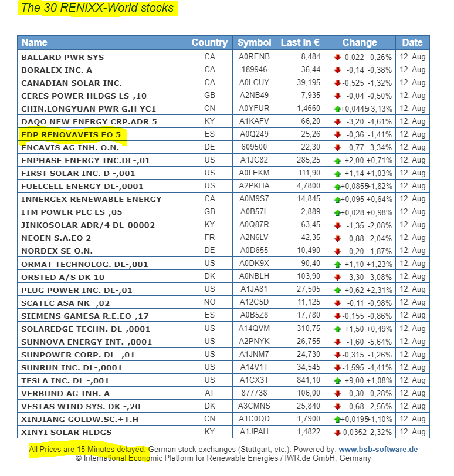Viewport: 454px width, 476px height.
Task: Click the red down arrow in Ceres Power row
Action: click(x=337, y=96)
